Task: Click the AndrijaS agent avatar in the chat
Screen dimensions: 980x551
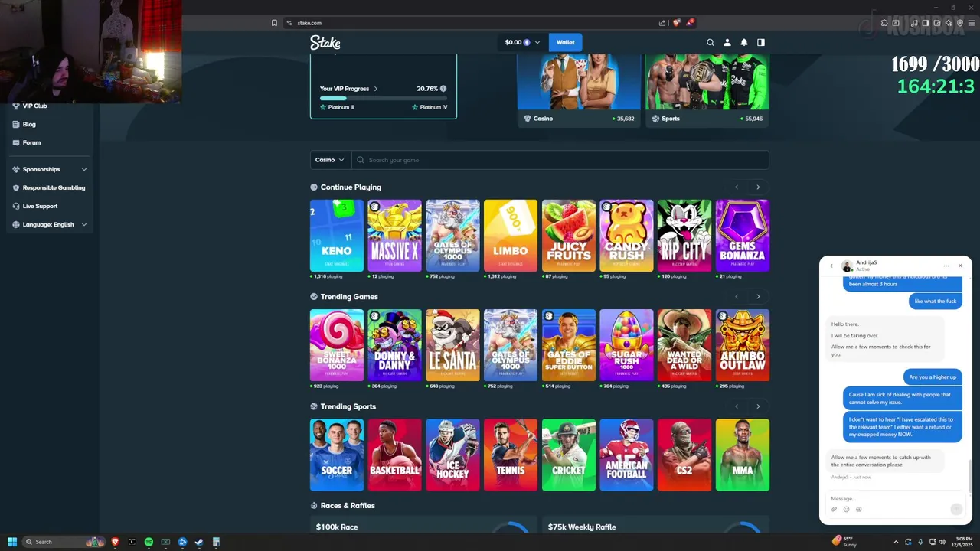Action: [x=847, y=266]
